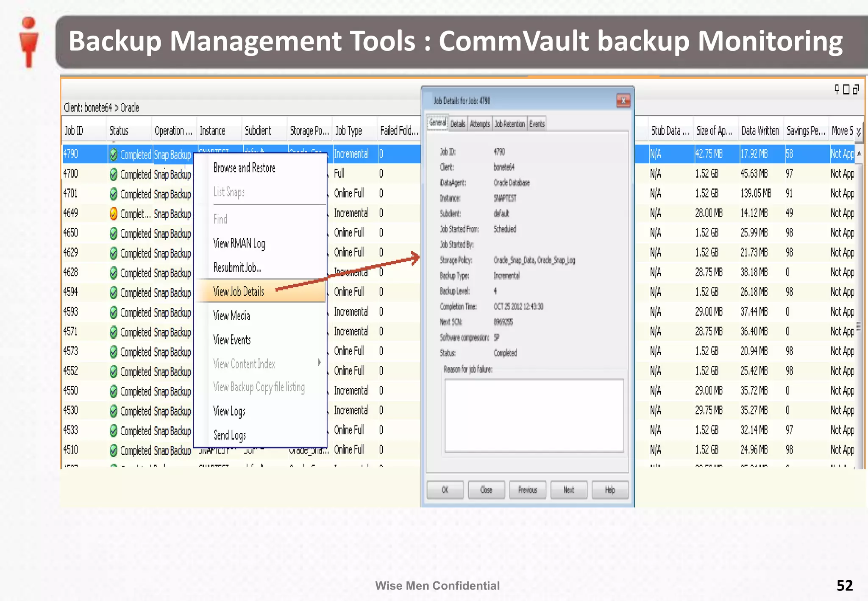Sort by the Size of Ap... column header
The image size is (868, 601).
[x=715, y=131]
